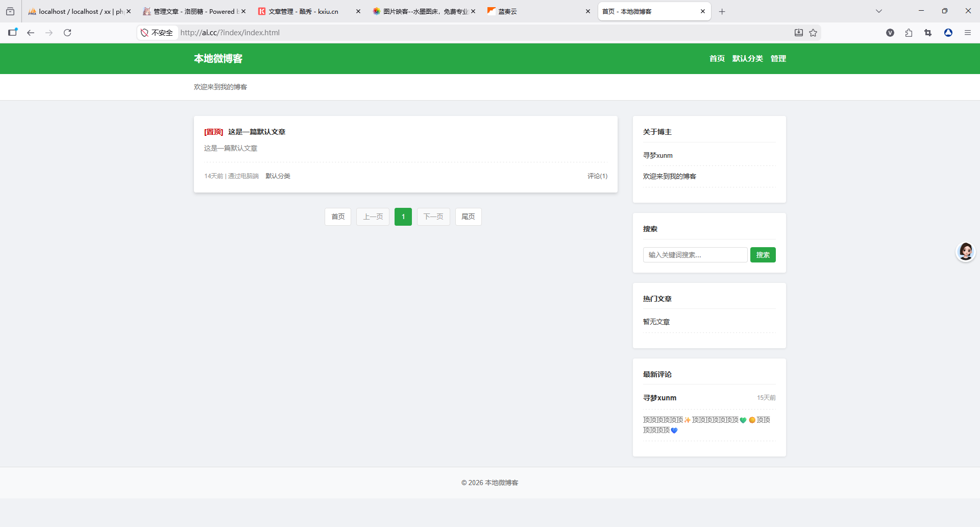Click the 下一页 pagination button
Viewport: 980px width, 527px height.
tap(433, 217)
